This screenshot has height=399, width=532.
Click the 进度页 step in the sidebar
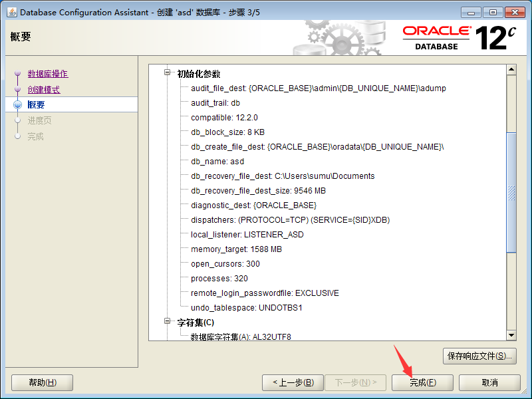tap(40, 120)
